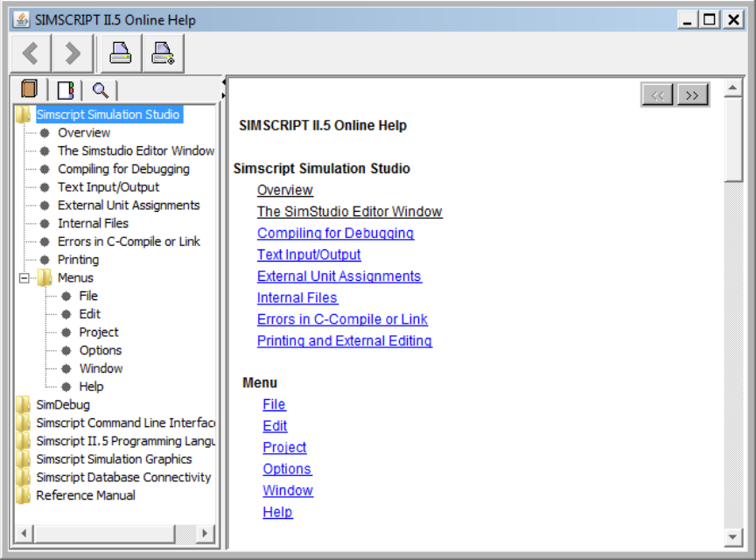Follow the Options menu link
Screen dimensions: 756x560
287,469
